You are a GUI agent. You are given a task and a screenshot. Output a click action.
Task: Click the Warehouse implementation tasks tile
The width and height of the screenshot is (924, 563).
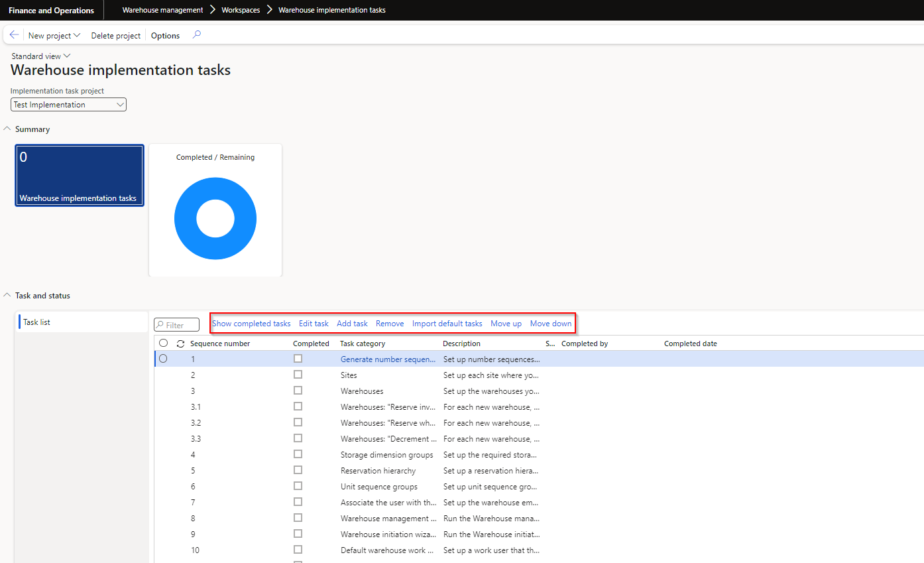point(80,175)
